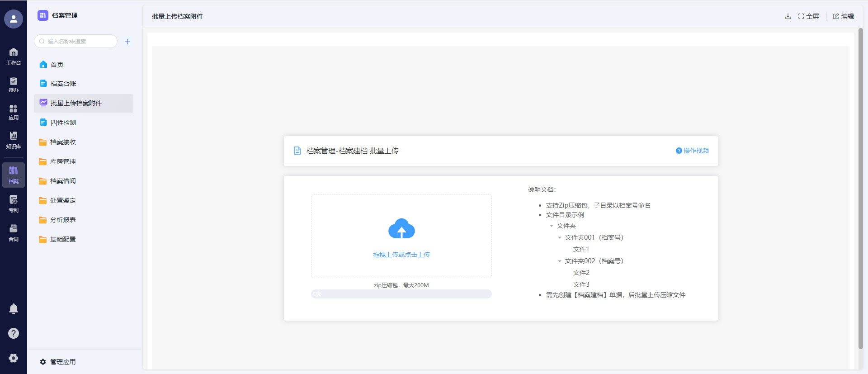Click the plus icon beside search box
The image size is (868, 374).
point(127,42)
